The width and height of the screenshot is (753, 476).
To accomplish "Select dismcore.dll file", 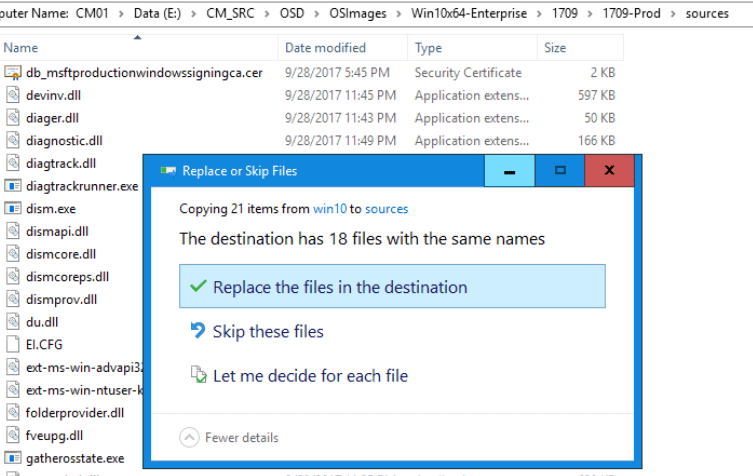I will [61, 254].
